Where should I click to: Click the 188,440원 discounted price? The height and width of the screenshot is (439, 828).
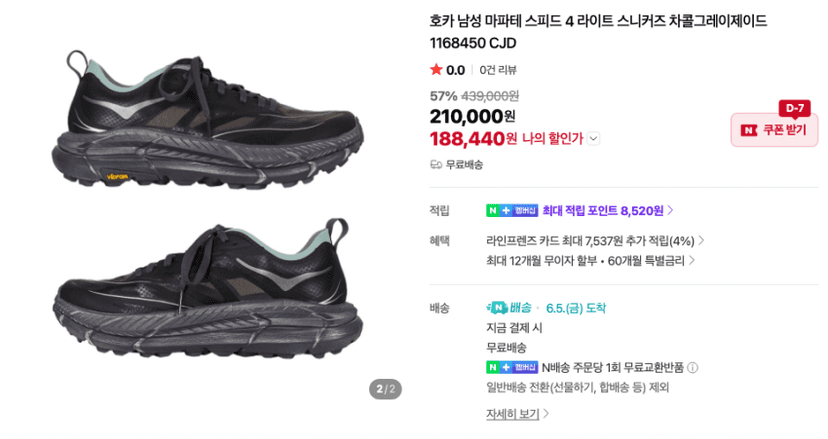(473, 139)
